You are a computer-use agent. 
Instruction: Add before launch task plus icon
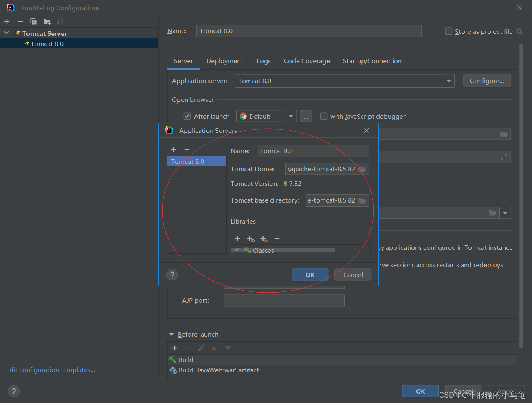click(175, 348)
